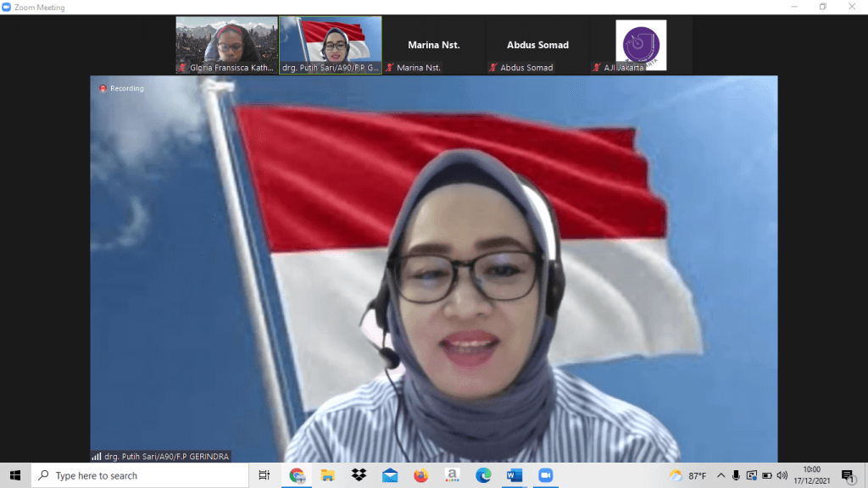Screen dimensions: 868x488
Task: Open File Explorer from the taskbar
Action: [x=328, y=475]
